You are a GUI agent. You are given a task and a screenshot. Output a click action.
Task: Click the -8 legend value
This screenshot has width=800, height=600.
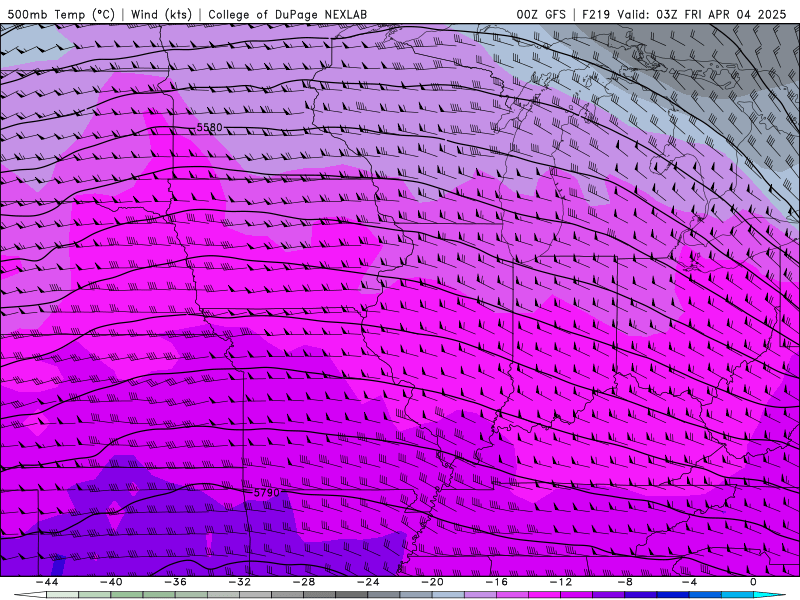pyautogui.click(x=626, y=582)
